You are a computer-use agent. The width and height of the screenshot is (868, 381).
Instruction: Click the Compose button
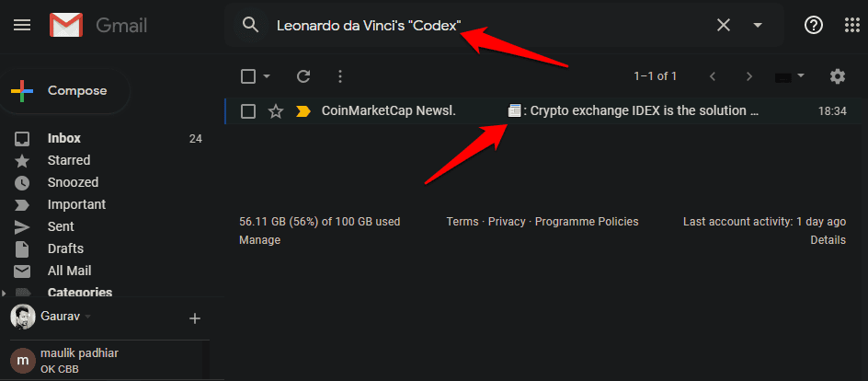pos(64,90)
